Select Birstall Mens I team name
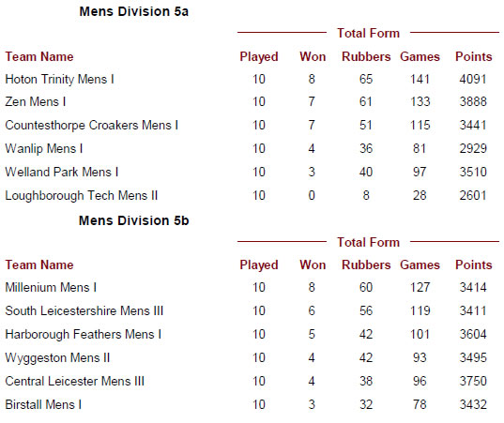 [43, 404]
